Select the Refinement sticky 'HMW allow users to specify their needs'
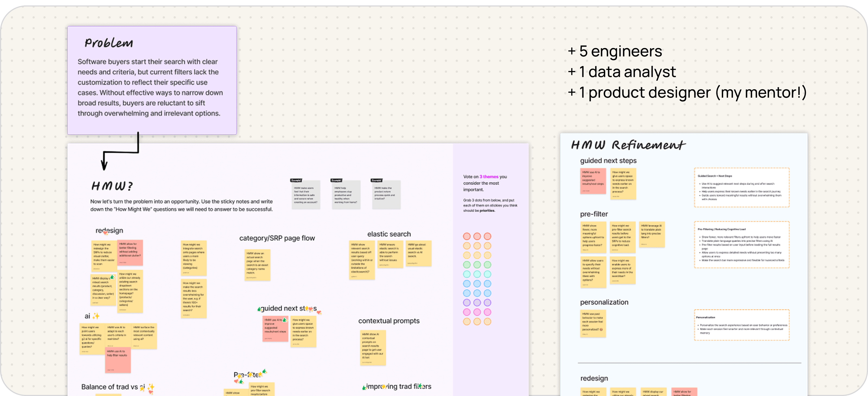This screenshot has width=868, height=396. [593, 272]
